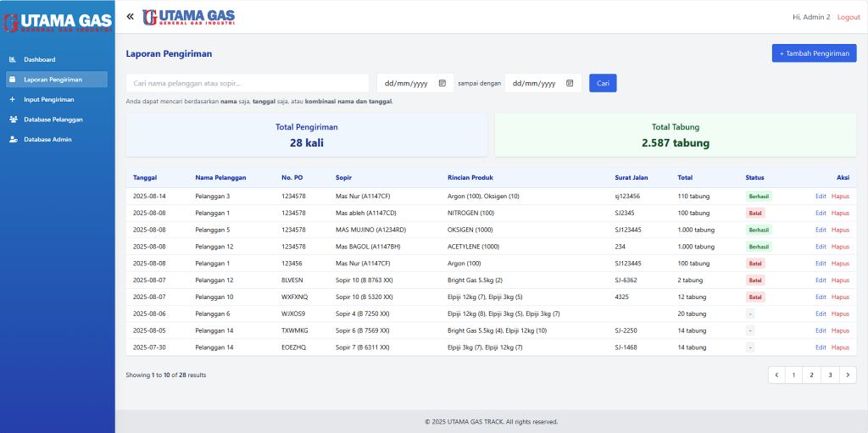Screen dimensions: 868x433
Task: Click the Dashboard chart icon in sidebar
Action: coord(13,60)
